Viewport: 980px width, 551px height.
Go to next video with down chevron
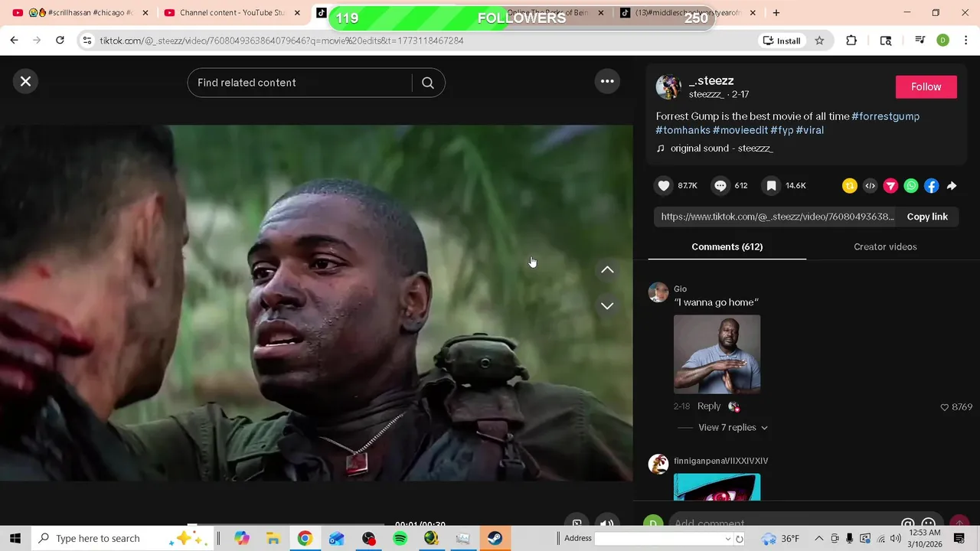coord(607,305)
